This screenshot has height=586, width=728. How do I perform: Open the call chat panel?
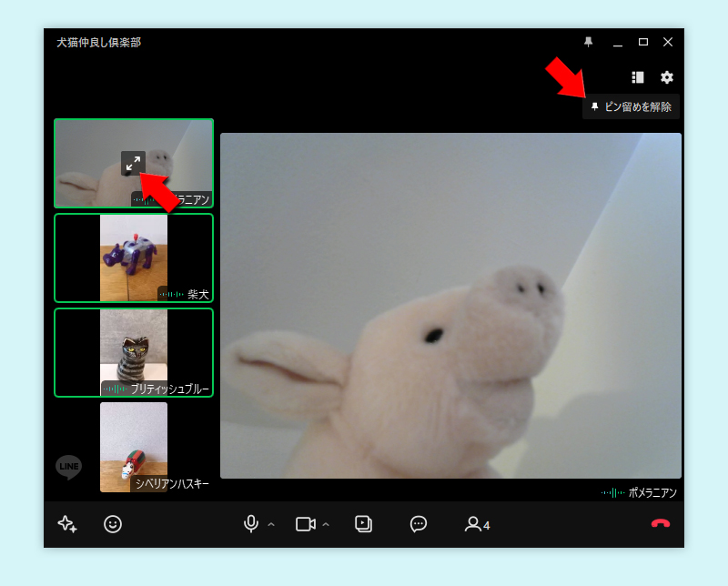coord(419,524)
